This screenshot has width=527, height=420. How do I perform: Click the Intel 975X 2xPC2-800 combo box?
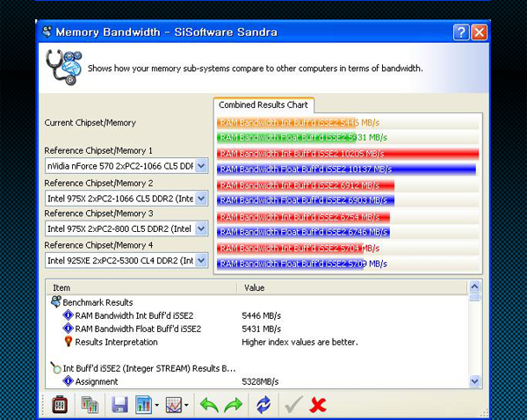pyautogui.click(x=126, y=228)
